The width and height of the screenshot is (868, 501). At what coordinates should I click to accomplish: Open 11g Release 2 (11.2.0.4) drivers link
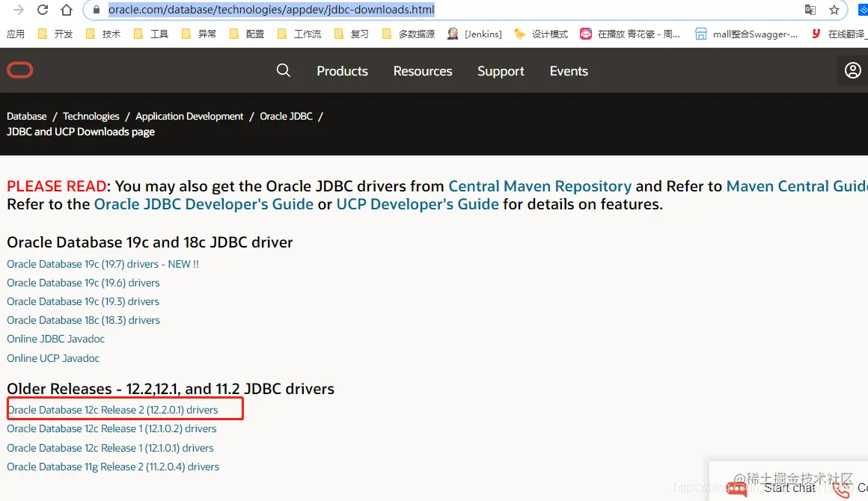[113, 467]
